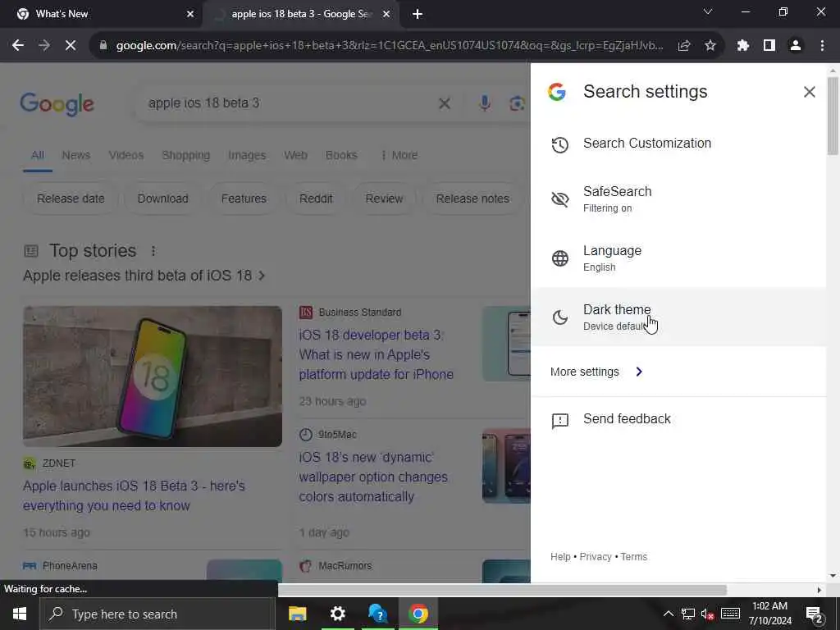Open Apple launches iOS 18 Beta 3 article
Viewport: 840px width, 630px height.
pos(134,495)
